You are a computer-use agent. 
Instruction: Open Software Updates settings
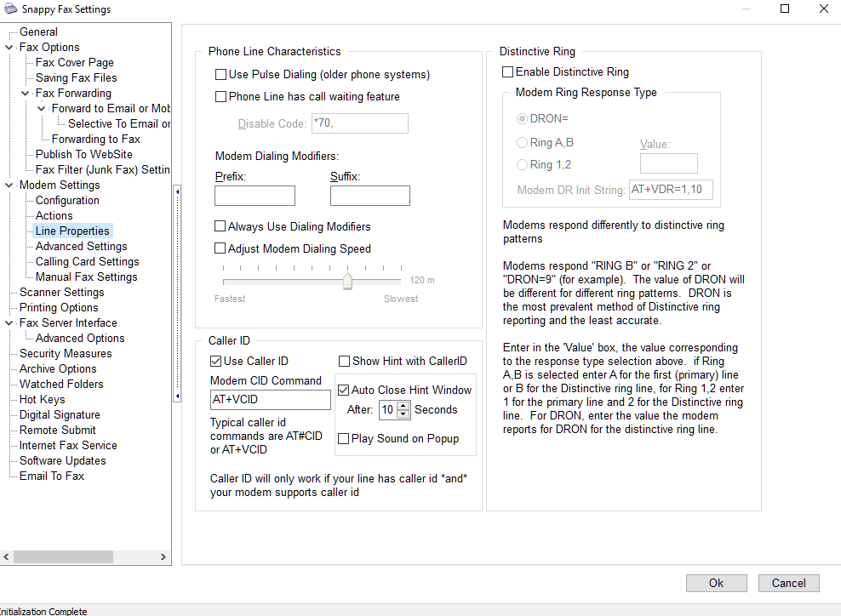click(63, 461)
